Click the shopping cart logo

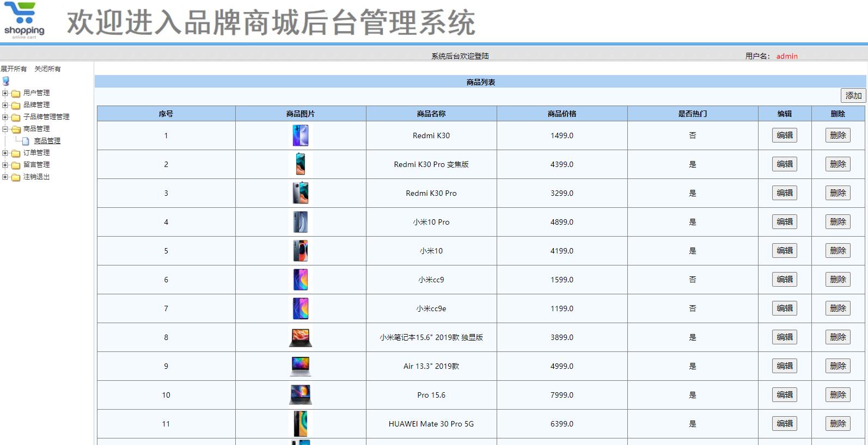click(x=24, y=21)
